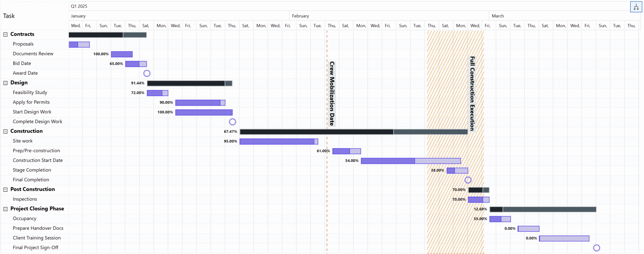The height and width of the screenshot is (254, 644).
Task: Select the Apply for Permits task name
Action: point(31,102)
